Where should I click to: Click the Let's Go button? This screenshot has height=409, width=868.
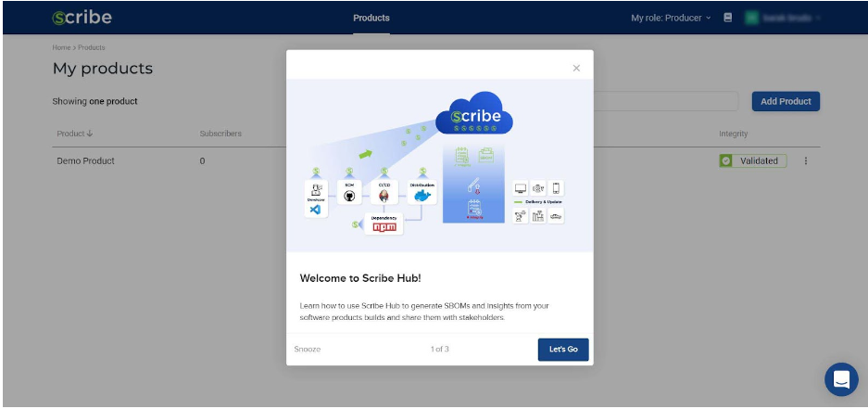562,350
